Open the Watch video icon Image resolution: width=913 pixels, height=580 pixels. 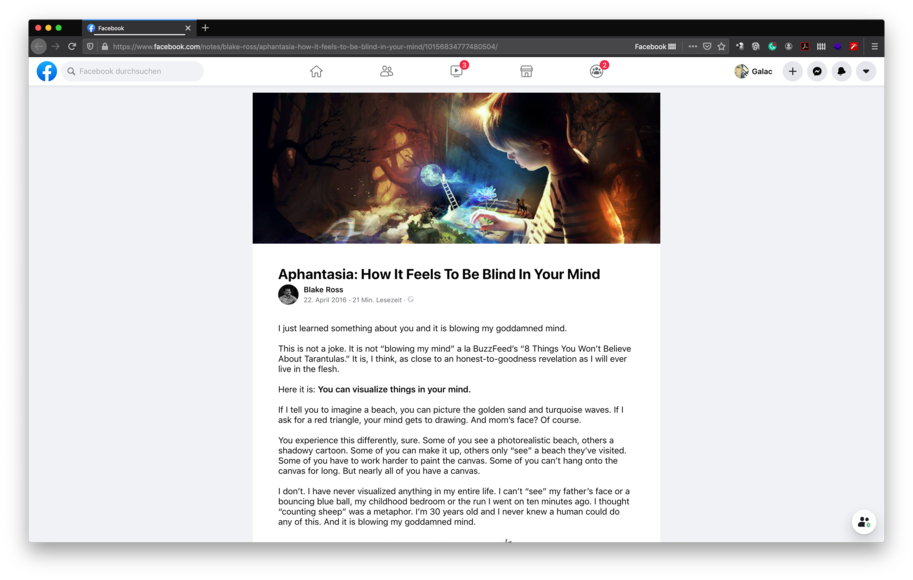tap(456, 71)
